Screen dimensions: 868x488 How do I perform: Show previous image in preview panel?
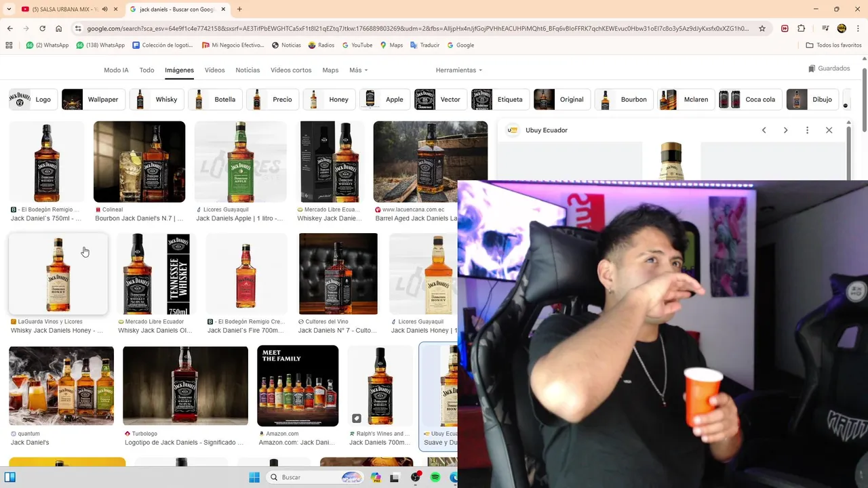(764, 130)
